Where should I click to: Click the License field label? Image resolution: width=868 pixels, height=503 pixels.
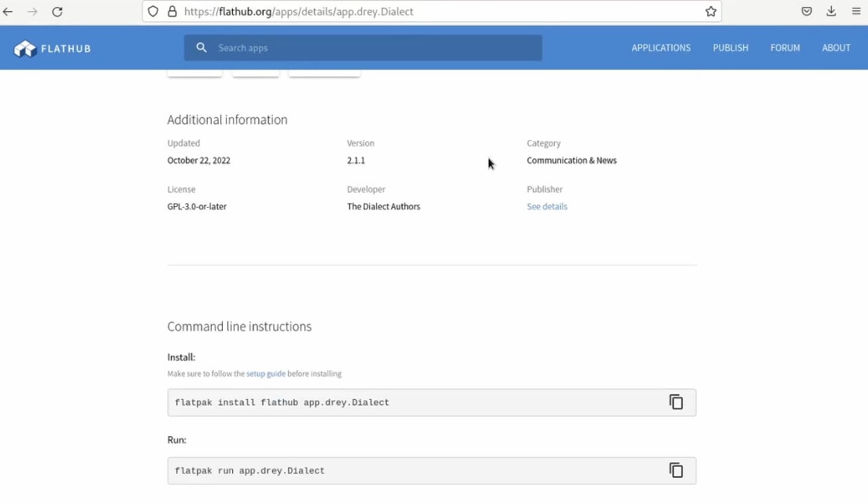(x=181, y=190)
